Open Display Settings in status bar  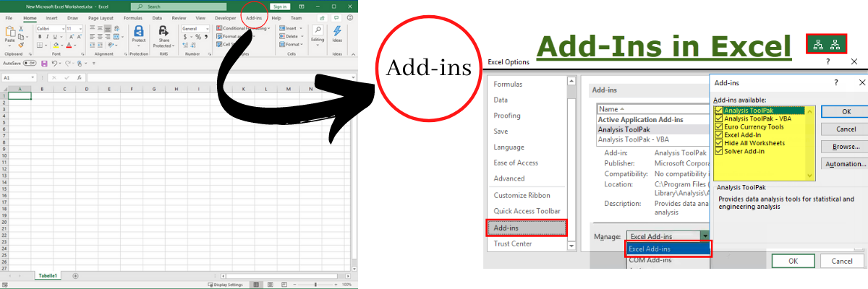click(x=226, y=285)
